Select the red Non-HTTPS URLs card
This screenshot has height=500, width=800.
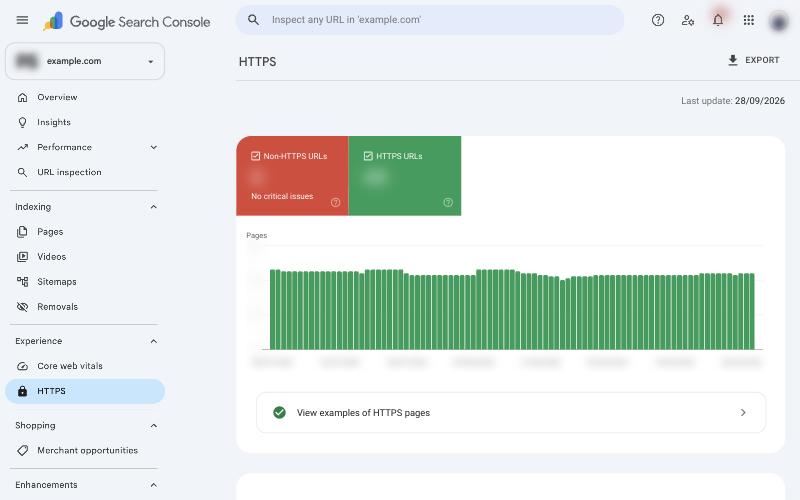[x=292, y=176]
